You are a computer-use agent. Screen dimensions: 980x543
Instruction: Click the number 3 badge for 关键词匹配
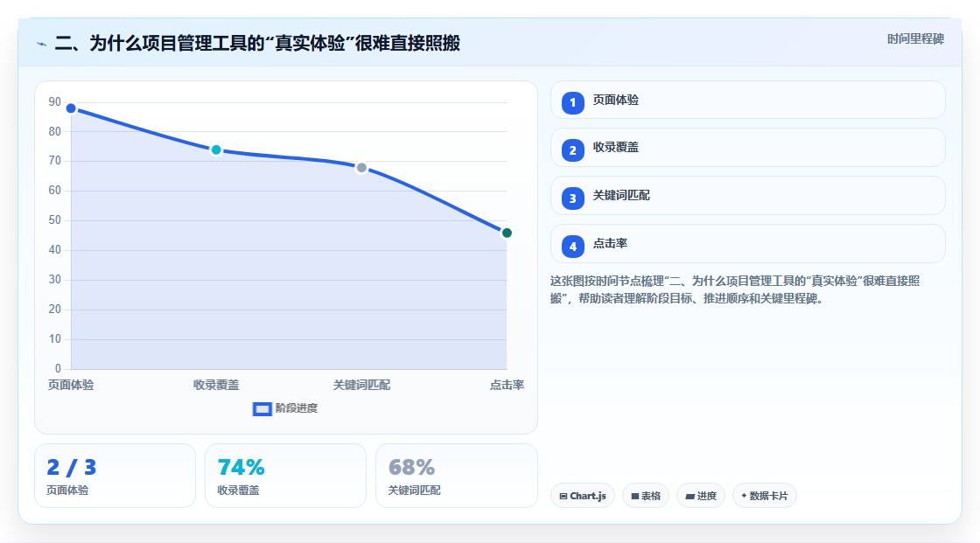(x=572, y=198)
